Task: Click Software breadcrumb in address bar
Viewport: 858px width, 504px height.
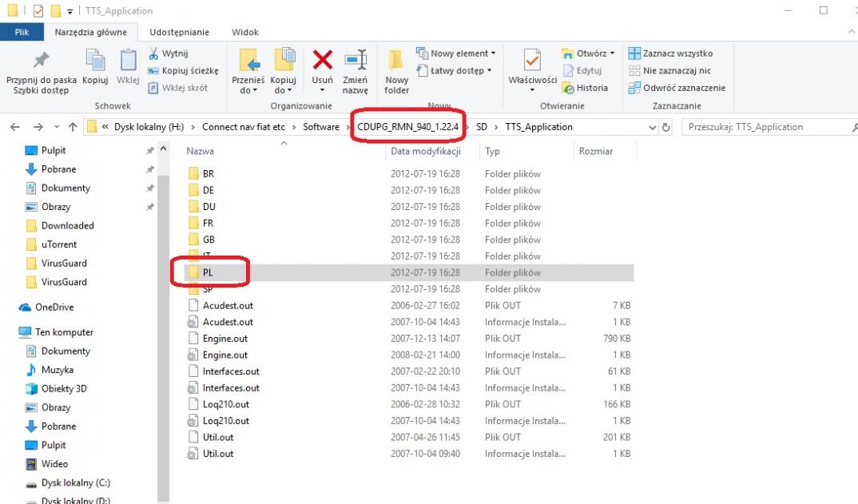Action: point(321,127)
